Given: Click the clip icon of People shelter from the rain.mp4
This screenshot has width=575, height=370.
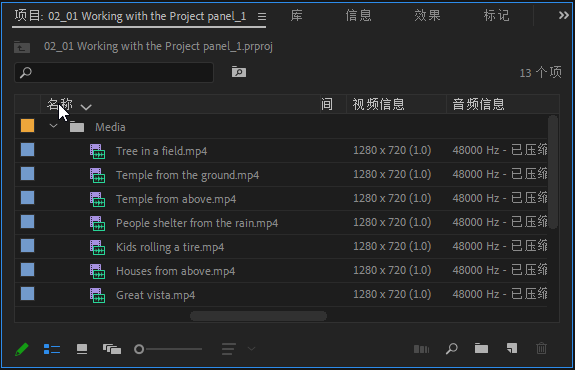Looking at the screenshot, I should [98, 223].
